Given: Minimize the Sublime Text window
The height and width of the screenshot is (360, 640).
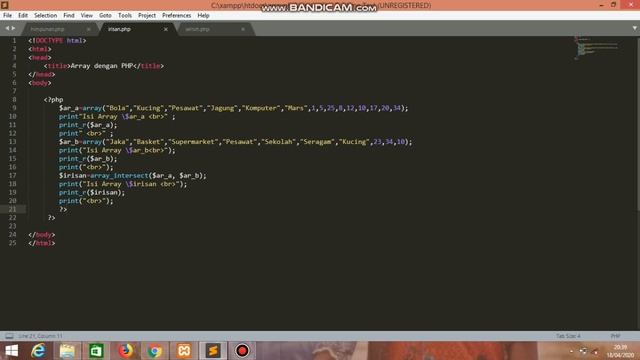Looking at the screenshot, I should coord(601,5).
